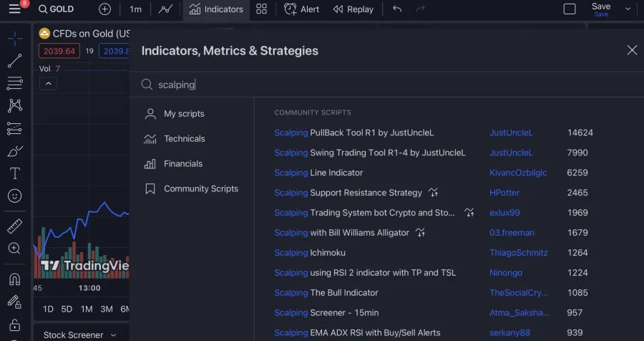Image resolution: width=644 pixels, height=341 pixels.
Task: Select the 1M date range
Action: pos(87,309)
